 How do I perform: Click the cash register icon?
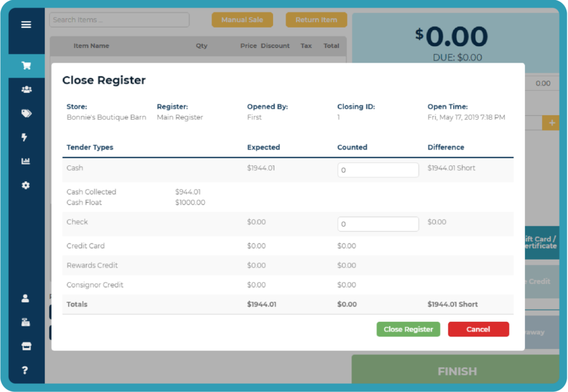[x=26, y=322]
